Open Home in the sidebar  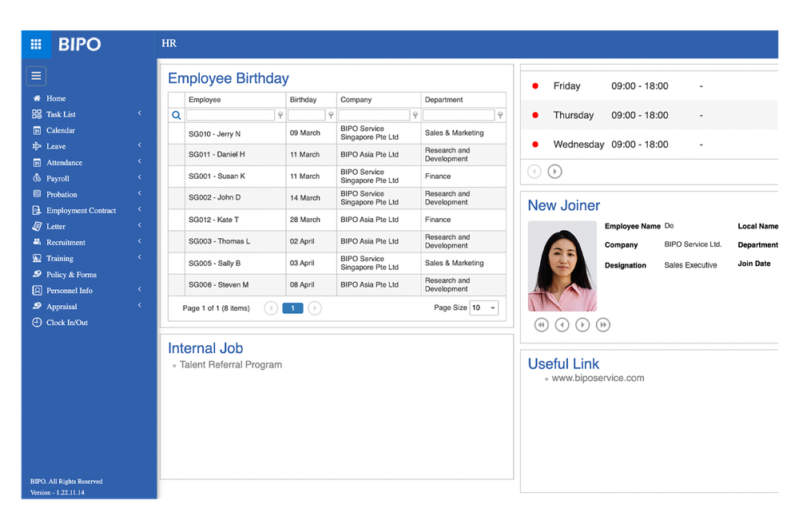(x=56, y=98)
